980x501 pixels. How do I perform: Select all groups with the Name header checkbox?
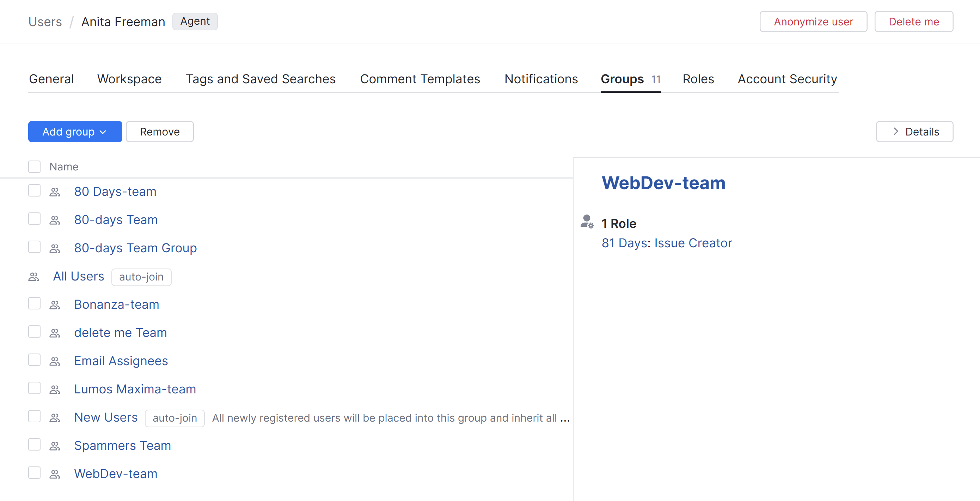click(34, 167)
